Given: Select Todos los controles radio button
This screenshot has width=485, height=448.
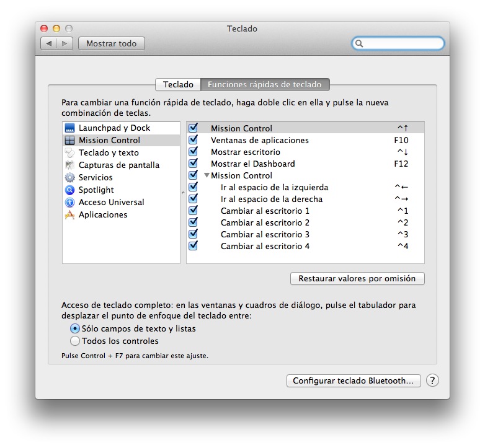Looking at the screenshot, I should pyautogui.click(x=75, y=341).
